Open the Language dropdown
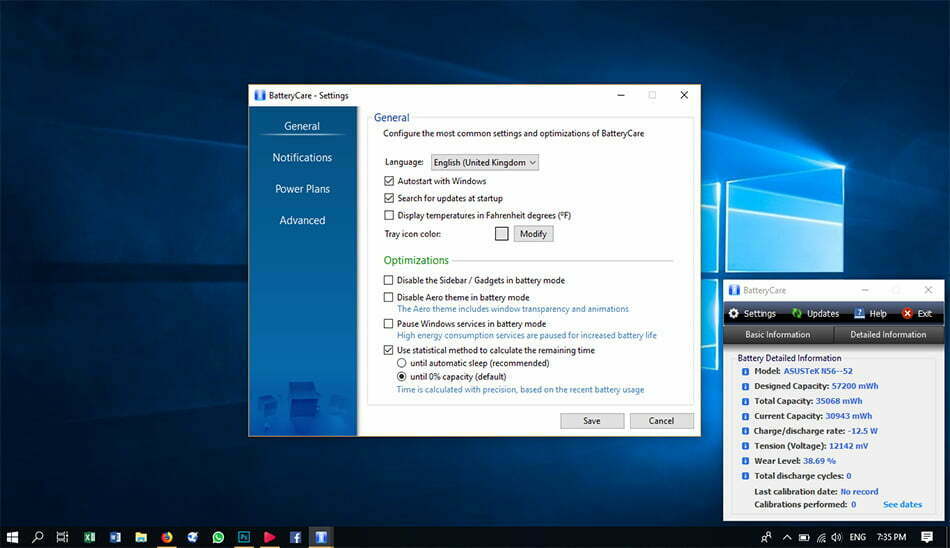Image resolution: width=950 pixels, height=548 pixels. coord(485,162)
